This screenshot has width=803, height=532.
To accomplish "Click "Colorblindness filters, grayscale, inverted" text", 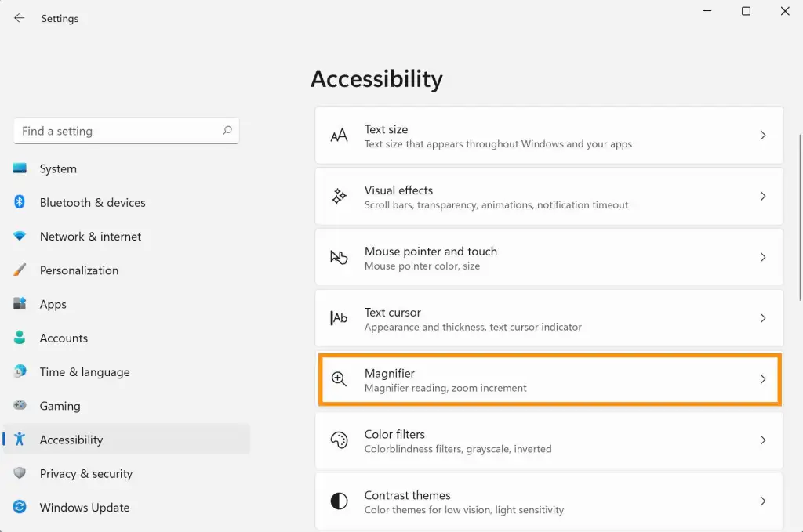I will click(x=458, y=449).
